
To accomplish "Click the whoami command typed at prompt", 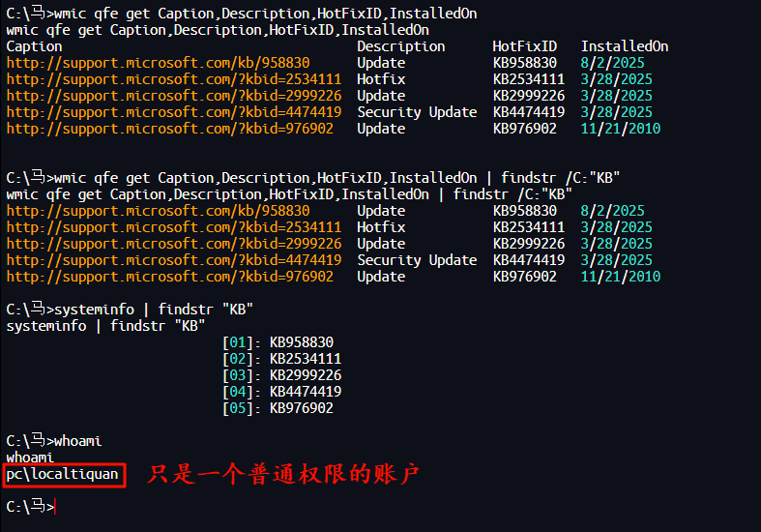I will tap(78, 441).
